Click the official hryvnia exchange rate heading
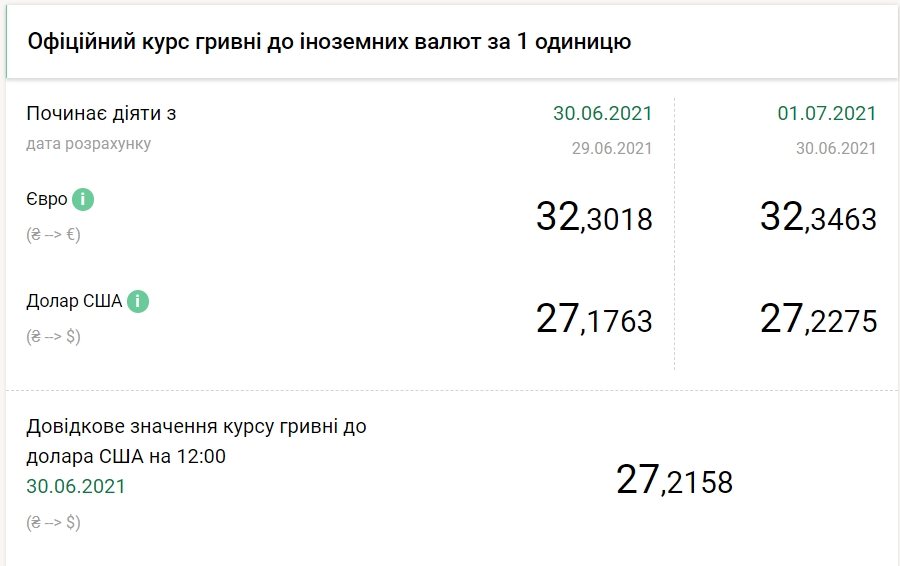This screenshot has width=900, height=566. click(329, 42)
